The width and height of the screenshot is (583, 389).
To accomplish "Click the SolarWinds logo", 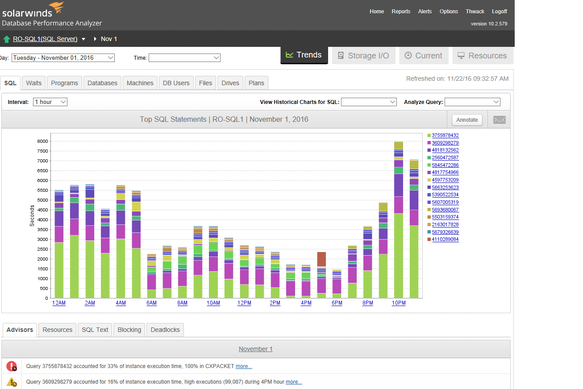I will 33,10.
